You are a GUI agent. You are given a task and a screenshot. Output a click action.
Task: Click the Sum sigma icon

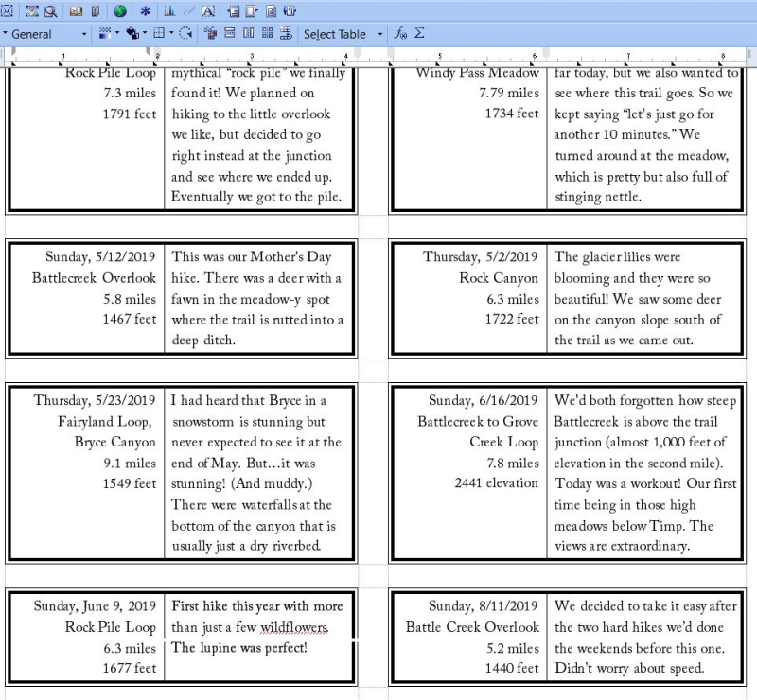[x=419, y=34]
